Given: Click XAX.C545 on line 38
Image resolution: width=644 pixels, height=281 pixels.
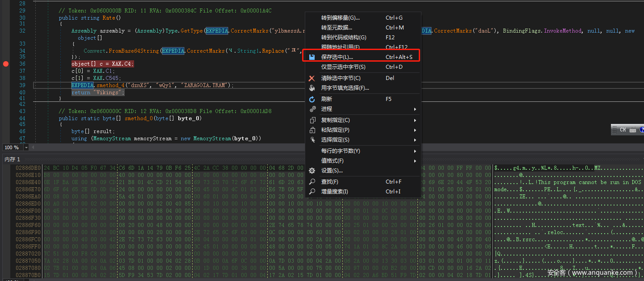Looking at the screenshot, I should click(x=107, y=78).
